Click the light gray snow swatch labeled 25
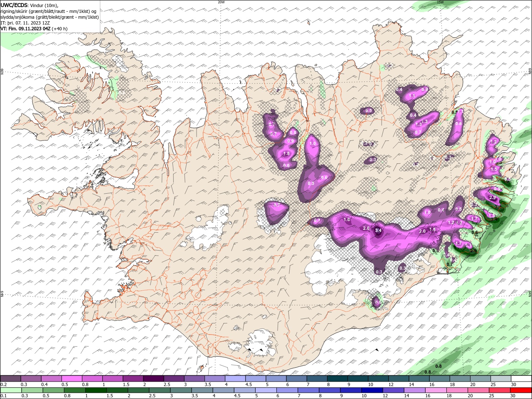Image resolution: width=532 pixels, height=399 pixels. pyautogui.click(x=500, y=379)
